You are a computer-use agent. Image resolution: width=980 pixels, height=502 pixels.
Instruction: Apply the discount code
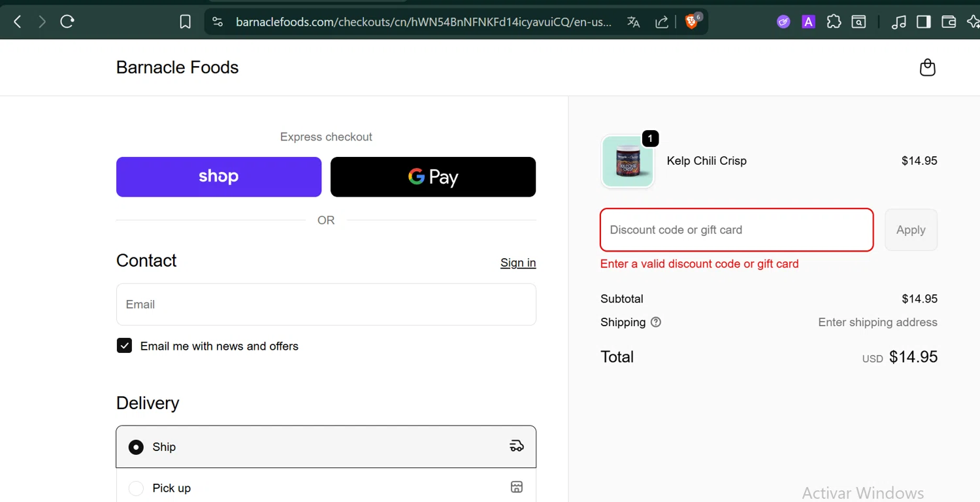click(x=911, y=229)
